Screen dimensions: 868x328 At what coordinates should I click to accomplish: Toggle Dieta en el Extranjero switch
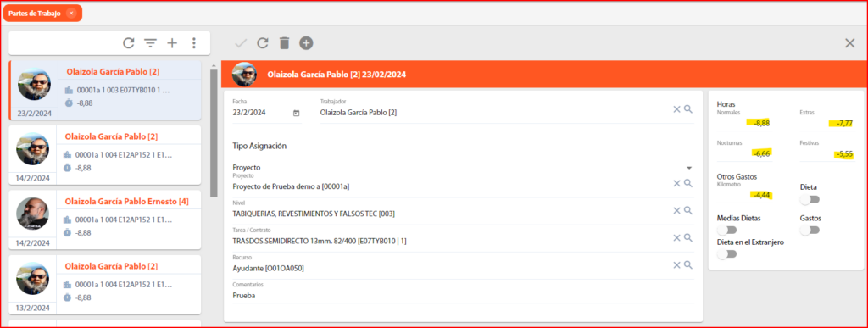726,254
